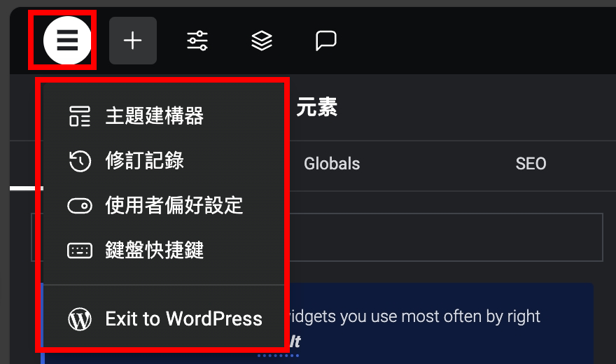Click the WordPress logo icon

tap(80, 319)
